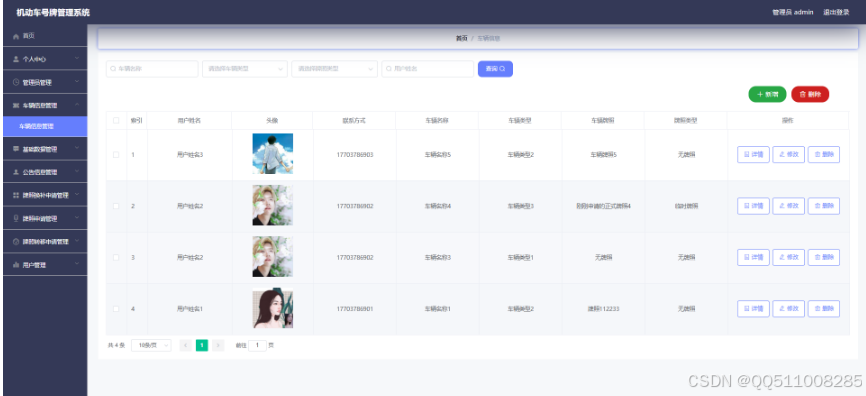
Task: Click the previous page arrow in pagination
Action: [186, 345]
